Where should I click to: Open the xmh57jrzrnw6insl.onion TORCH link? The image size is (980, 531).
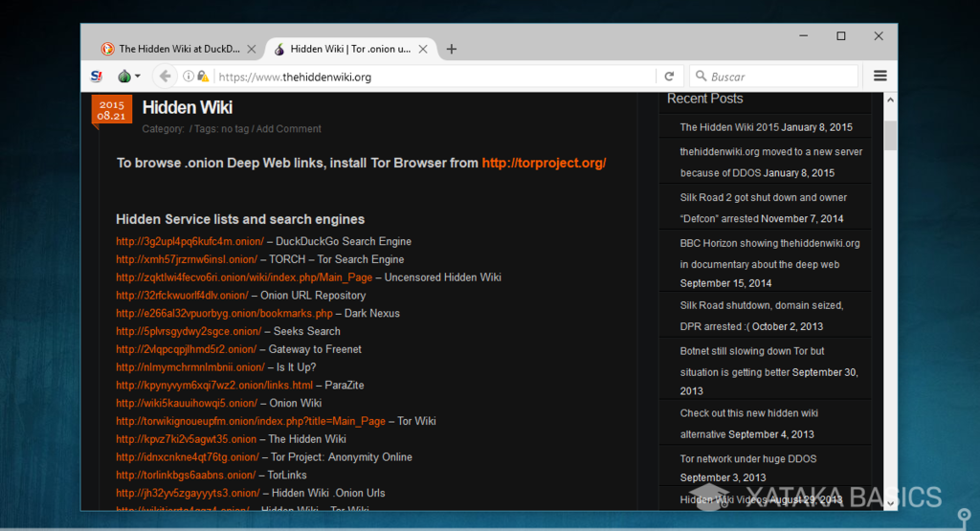[x=187, y=259]
